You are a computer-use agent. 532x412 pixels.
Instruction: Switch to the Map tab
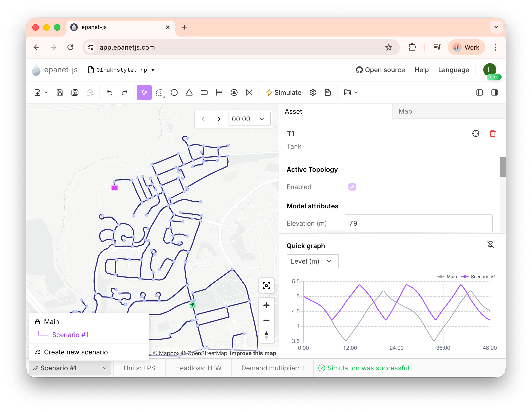405,111
